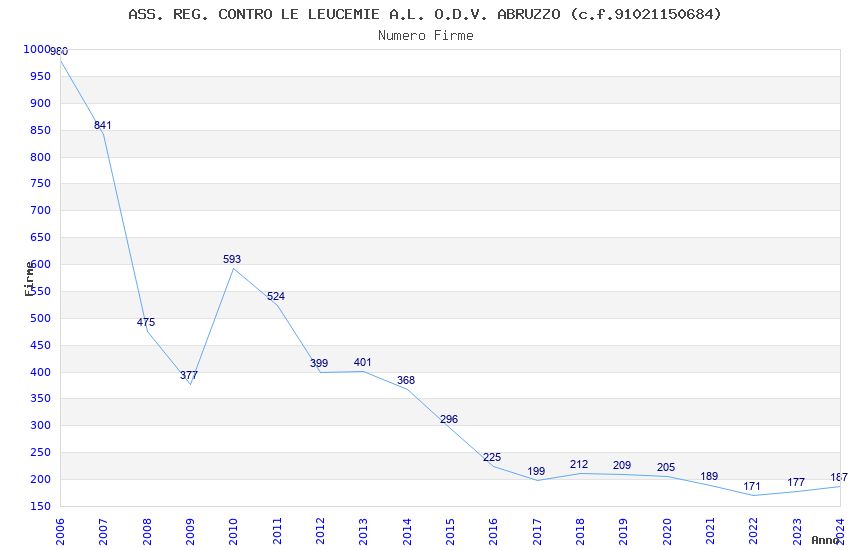The width and height of the screenshot is (850, 550).
Task: Click y-axis value 850
Action: point(41,131)
